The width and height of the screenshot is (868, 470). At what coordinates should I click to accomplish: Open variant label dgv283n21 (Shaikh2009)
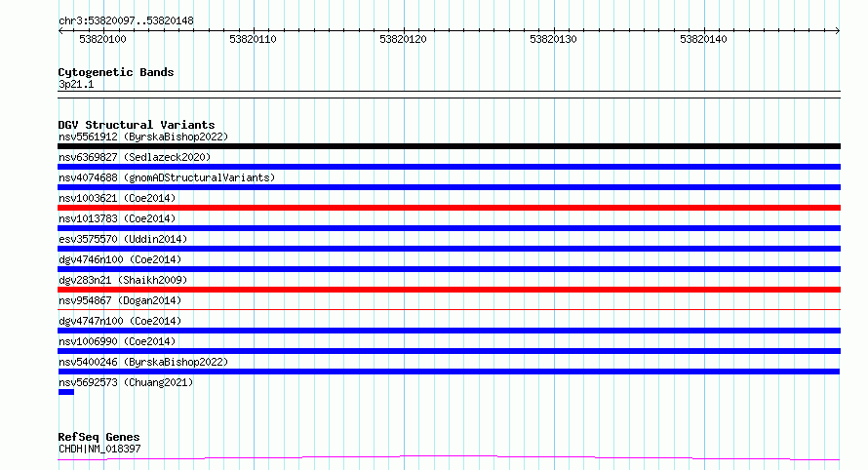pos(123,280)
